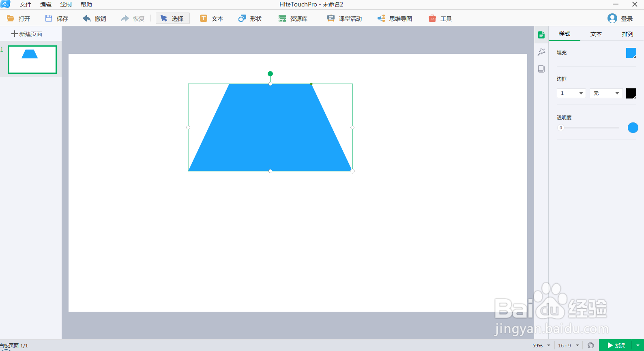The width and height of the screenshot is (644, 351).
Task: Open the border style dropdown showing 无
Action: coord(606,93)
